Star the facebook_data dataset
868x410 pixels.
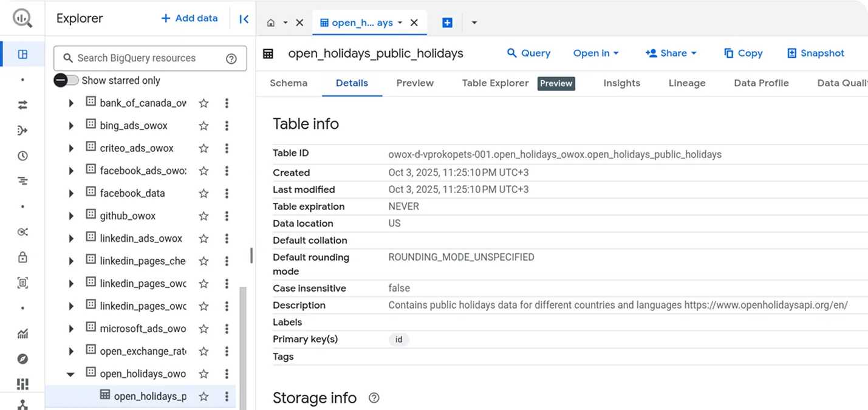203,193
